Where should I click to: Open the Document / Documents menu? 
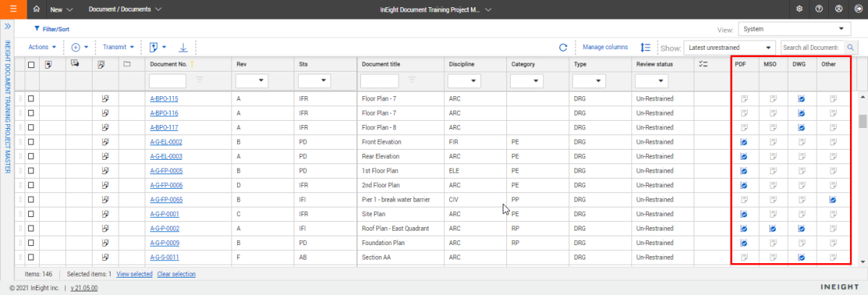125,9
